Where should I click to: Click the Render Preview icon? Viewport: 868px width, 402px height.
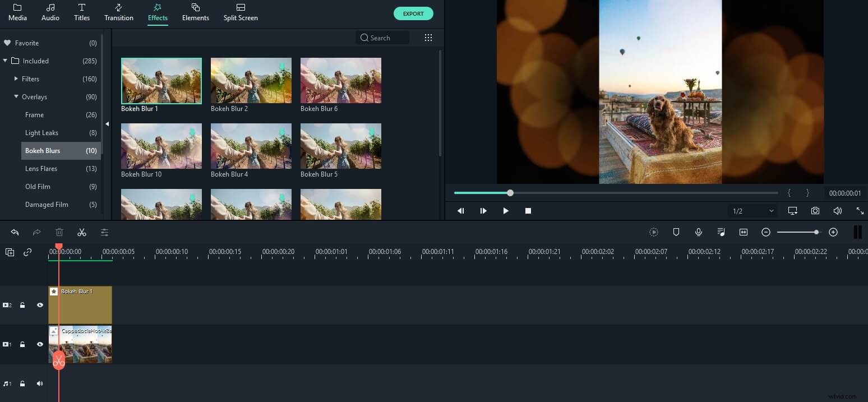tap(654, 232)
